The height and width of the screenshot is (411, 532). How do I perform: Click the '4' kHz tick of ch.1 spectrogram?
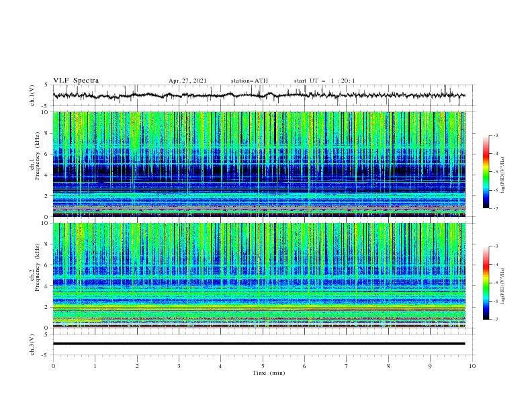[47, 175]
